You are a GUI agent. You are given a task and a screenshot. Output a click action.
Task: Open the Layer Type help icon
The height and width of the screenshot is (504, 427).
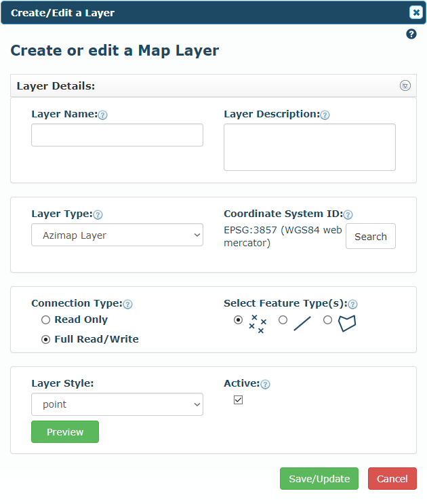pos(98,215)
